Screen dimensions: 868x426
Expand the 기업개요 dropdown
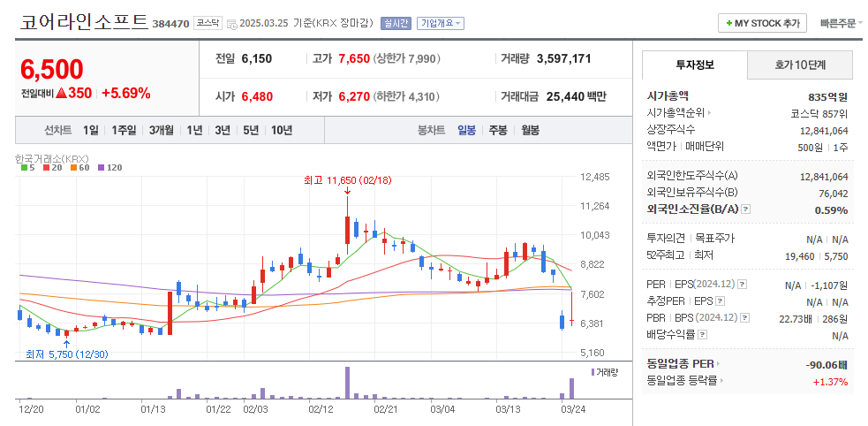[x=441, y=23]
